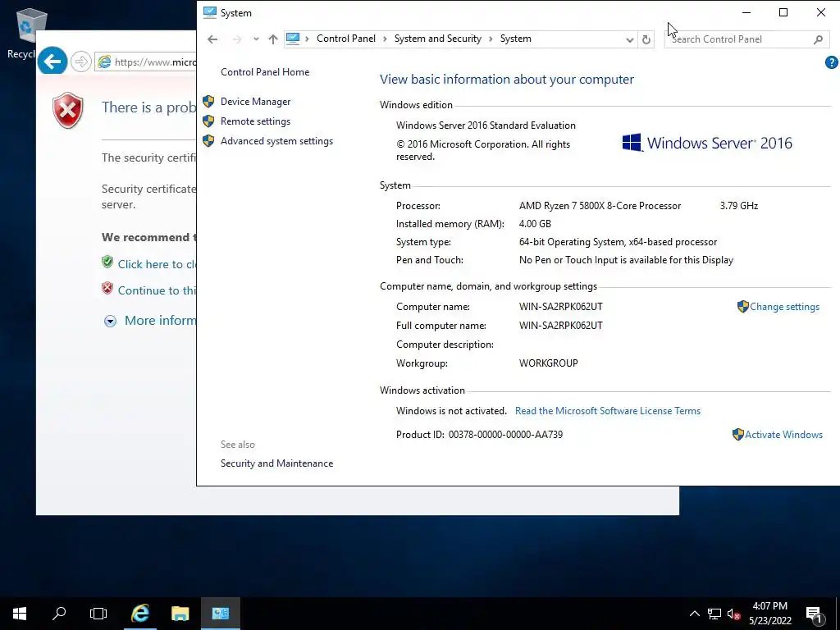Click shield icon beside Advanced system settings
The height and width of the screenshot is (630, 840).
pyautogui.click(x=208, y=141)
